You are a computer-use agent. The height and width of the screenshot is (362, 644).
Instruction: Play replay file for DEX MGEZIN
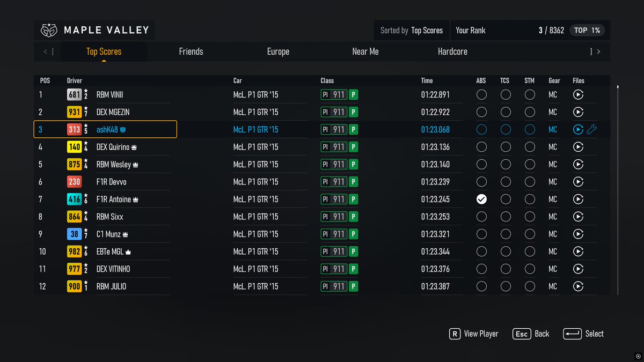pyautogui.click(x=578, y=112)
